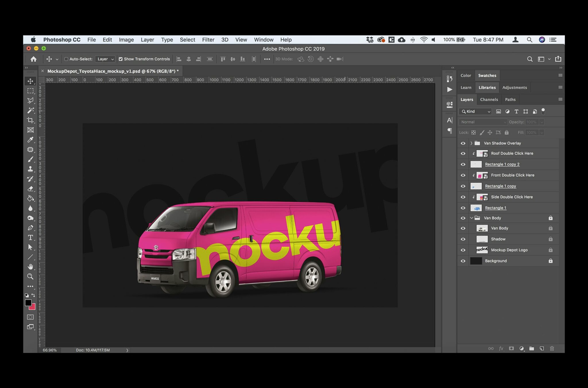Unlock the Background layer via its lock icon
The image size is (588, 388).
coord(551,261)
